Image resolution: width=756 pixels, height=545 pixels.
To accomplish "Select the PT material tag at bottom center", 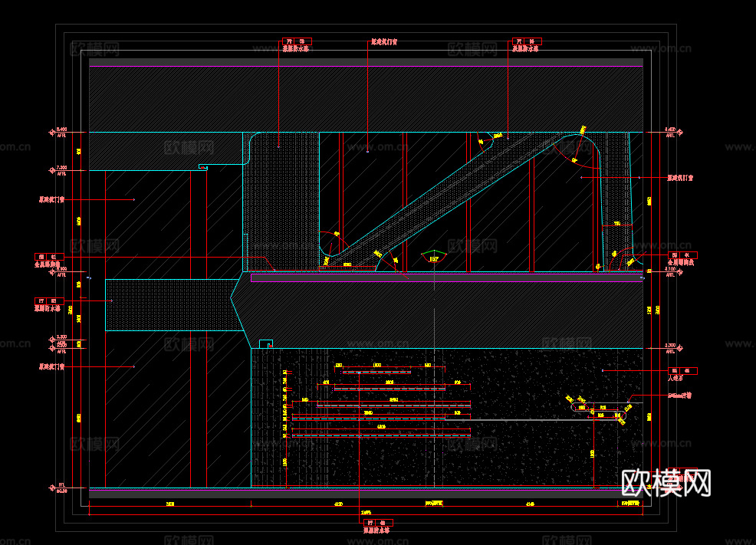I will tap(378, 523).
